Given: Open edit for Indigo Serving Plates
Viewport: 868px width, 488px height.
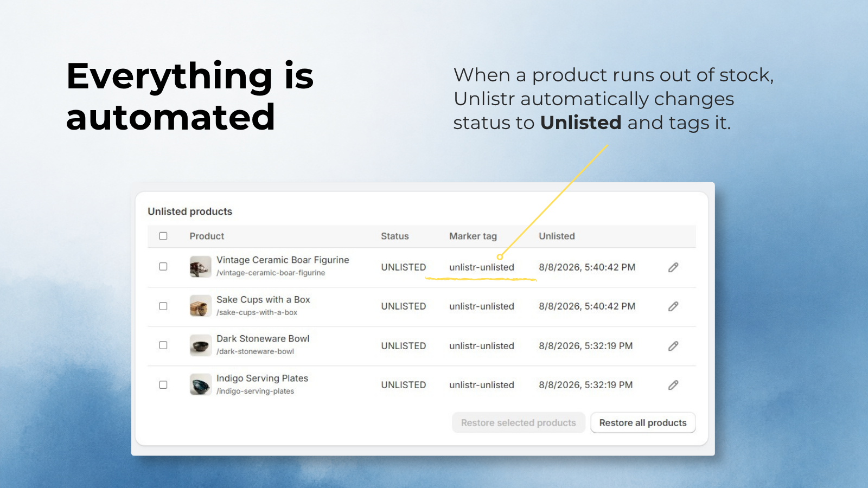Looking at the screenshot, I should click(673, 385).
